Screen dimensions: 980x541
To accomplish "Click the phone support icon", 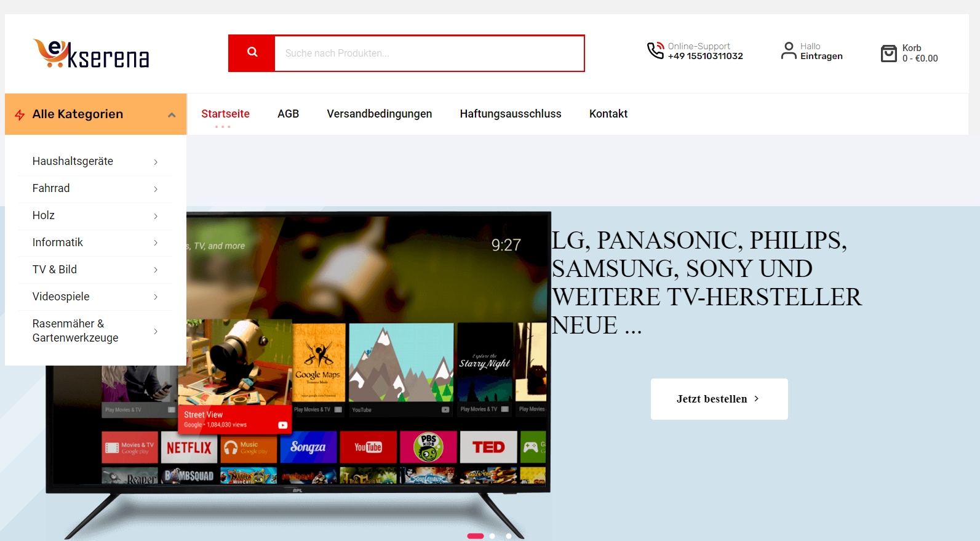I will coord(656,50).
